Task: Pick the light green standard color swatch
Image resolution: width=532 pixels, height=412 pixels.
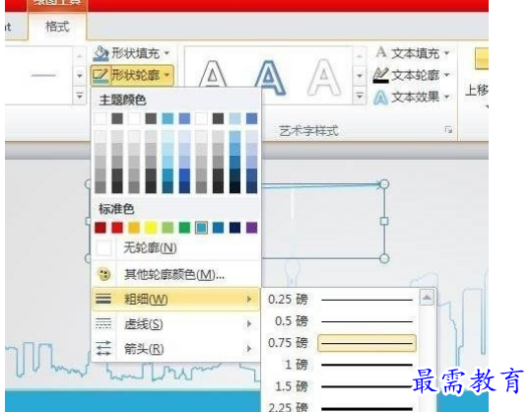Action: tap(167, 228)
